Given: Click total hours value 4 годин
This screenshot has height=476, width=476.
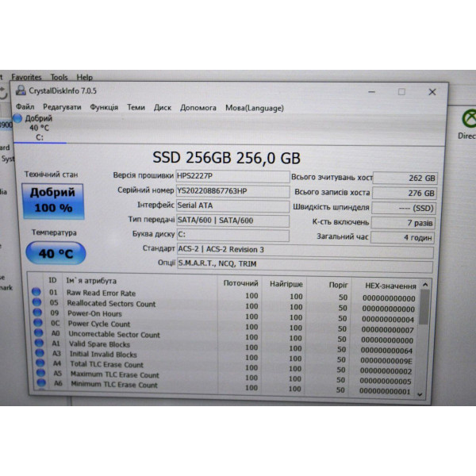Looking at the screenshot, I should pos(402,237).
